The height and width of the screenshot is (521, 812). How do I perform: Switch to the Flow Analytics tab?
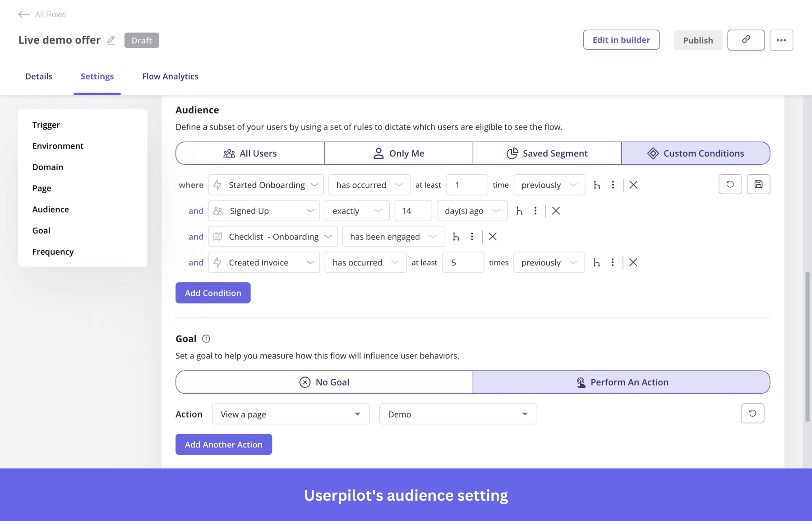click(170, 76)
